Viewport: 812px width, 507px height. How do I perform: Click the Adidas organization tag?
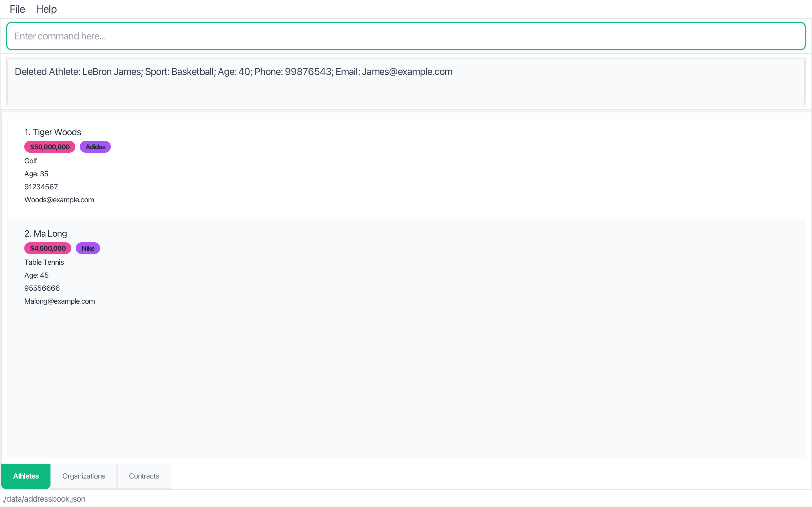coord(95,147)
